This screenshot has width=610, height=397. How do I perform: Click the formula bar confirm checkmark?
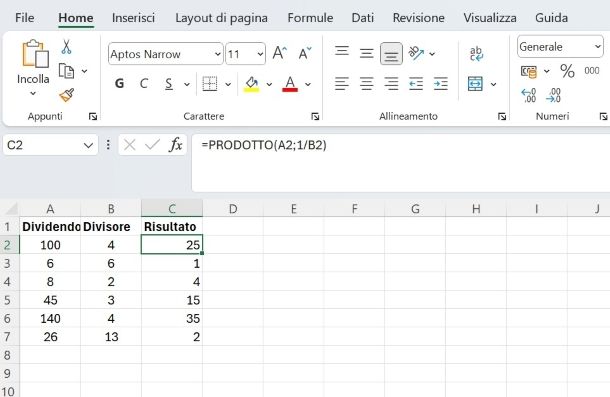pos(152,145)
